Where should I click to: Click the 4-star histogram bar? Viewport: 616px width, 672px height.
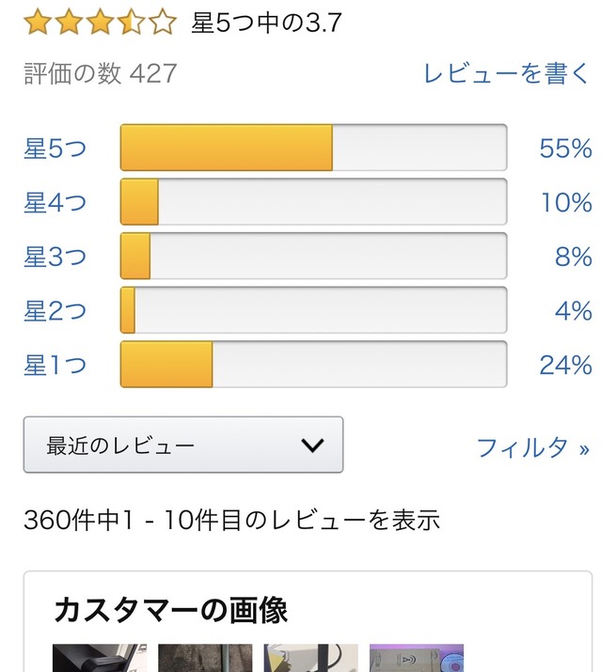(x=313, y=202)
